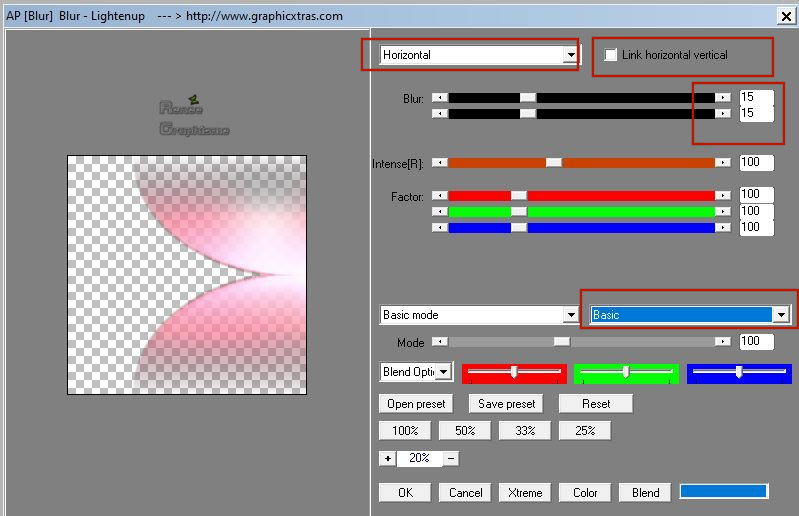Click the Cancel button
The image size is (799, 516).
click(x=465, y=493)
